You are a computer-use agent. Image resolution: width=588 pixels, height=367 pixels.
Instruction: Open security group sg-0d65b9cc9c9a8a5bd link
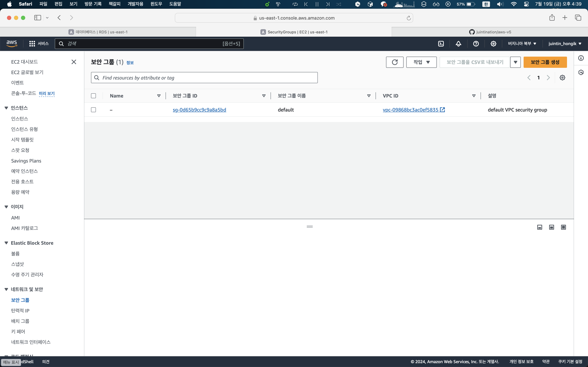199,110
